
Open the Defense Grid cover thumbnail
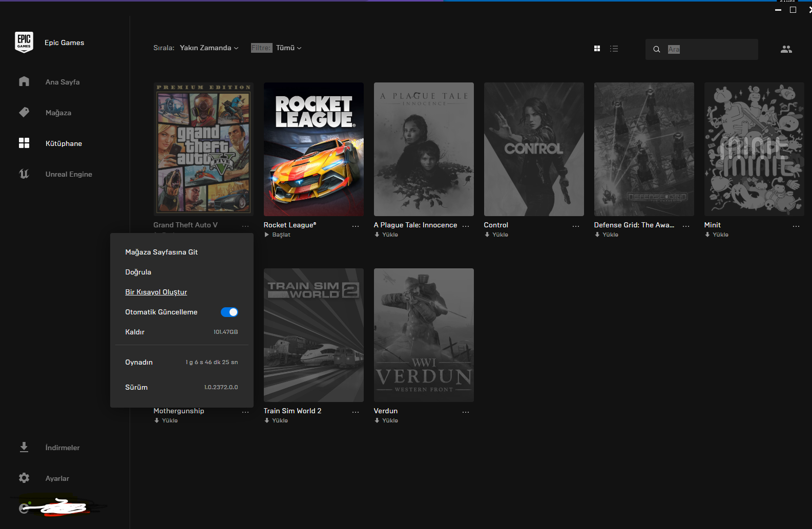644,149
